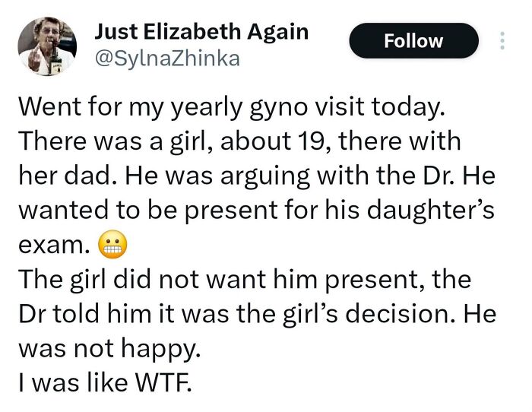
Task: Click the line "The girl did not want"
Action: point(245,279)
